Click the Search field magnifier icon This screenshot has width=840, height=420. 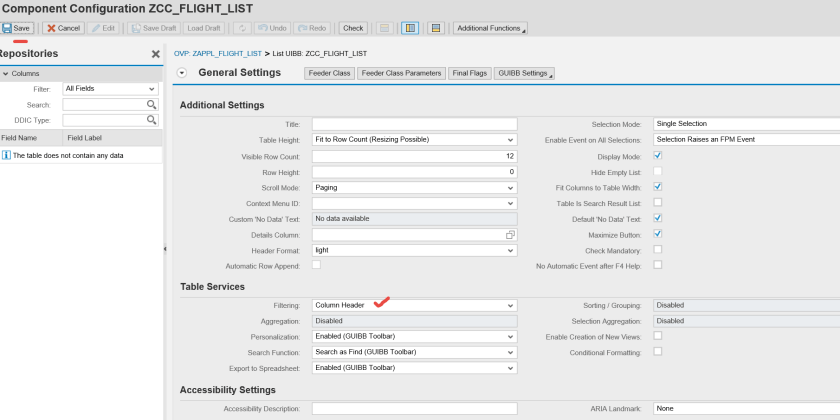(152, 105)
